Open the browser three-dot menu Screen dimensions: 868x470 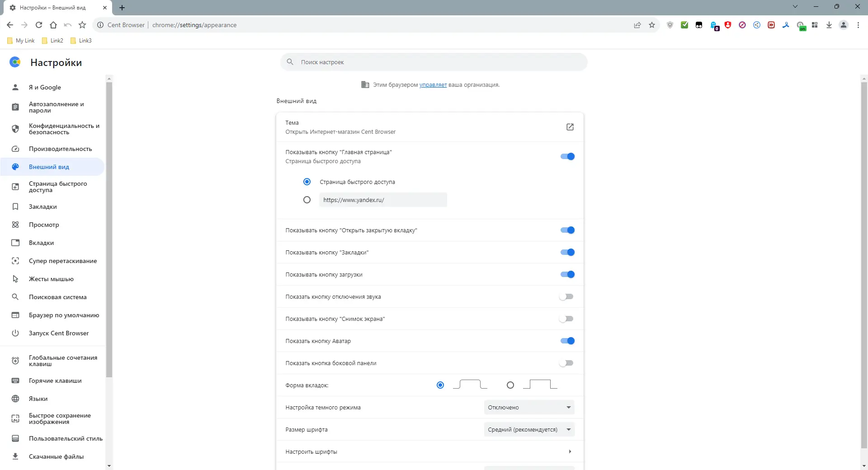tap(858, 25)
